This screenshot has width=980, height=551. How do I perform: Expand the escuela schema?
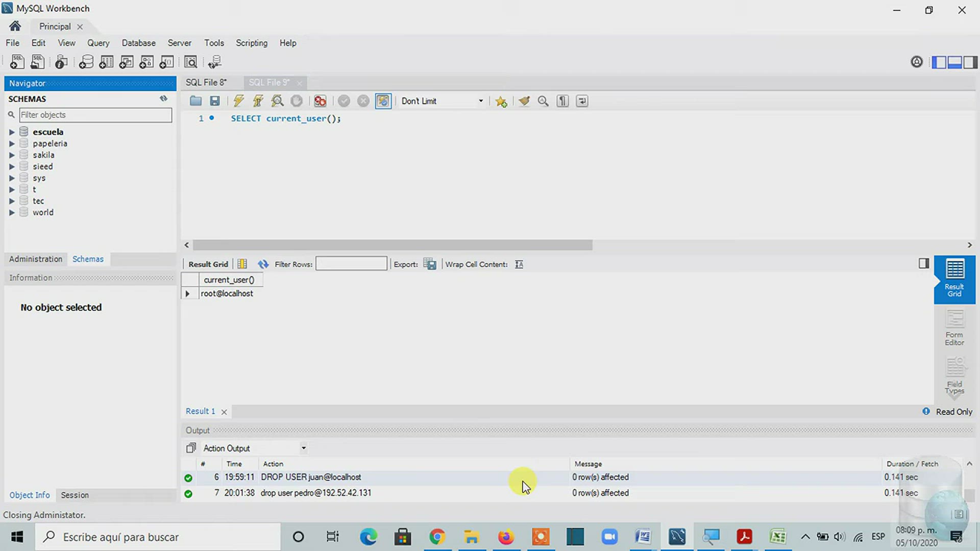click(11, 132)
